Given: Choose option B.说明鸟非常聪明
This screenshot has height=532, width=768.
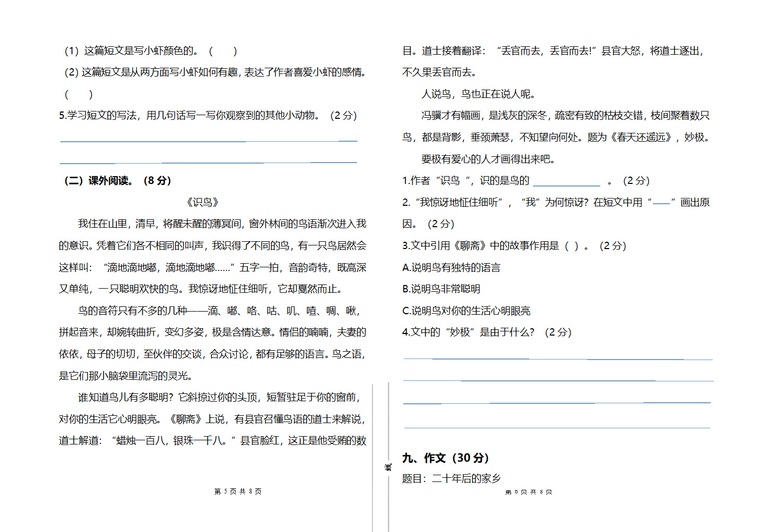Looking at the screenshot, I should [441, 289].
